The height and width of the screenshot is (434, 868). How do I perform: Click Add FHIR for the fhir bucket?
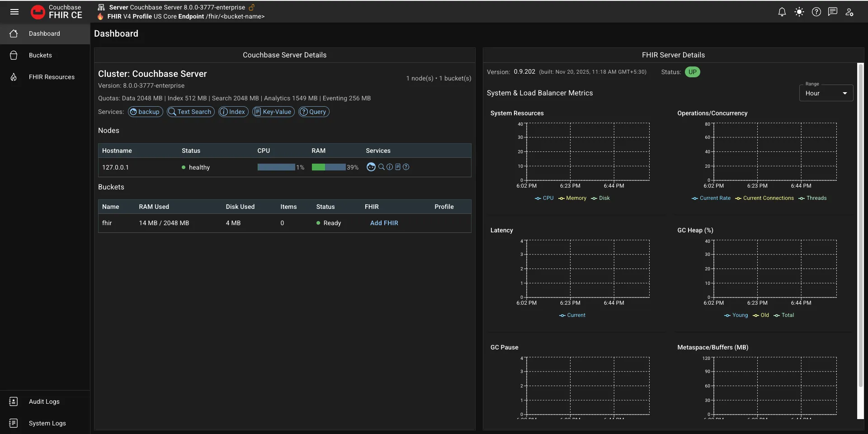coord(384,222)
